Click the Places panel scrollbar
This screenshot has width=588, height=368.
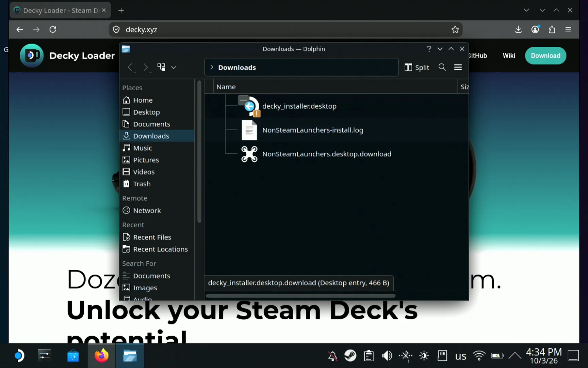[x=199, y=152]
